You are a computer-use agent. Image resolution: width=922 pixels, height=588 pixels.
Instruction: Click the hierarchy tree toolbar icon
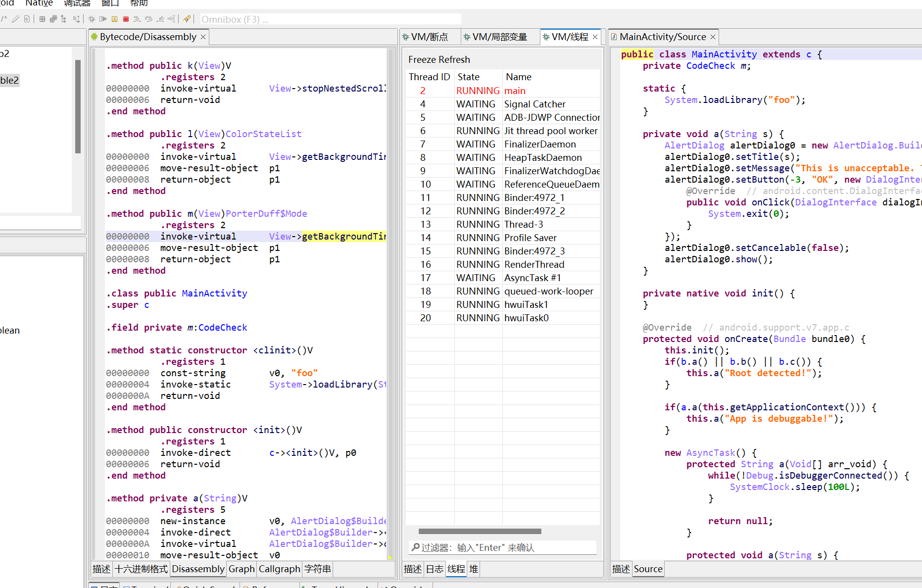click(x=64, y=19)
